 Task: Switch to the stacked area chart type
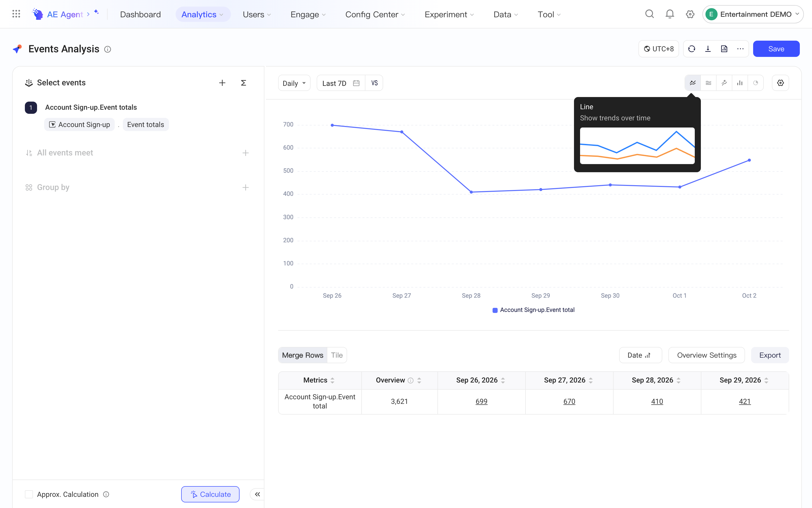(708, 83)
